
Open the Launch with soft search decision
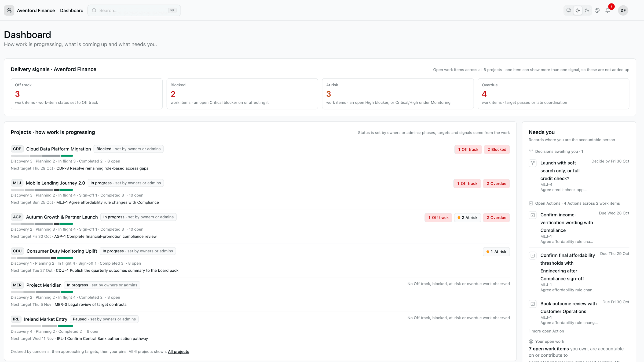tap(560, 171)
